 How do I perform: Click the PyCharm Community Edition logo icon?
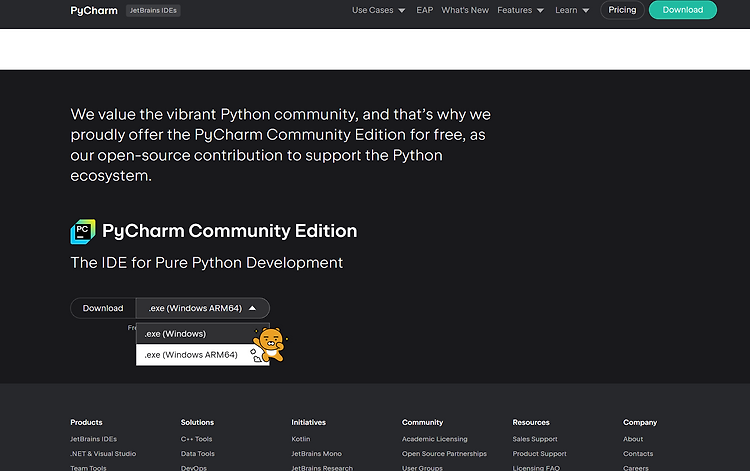83,231
